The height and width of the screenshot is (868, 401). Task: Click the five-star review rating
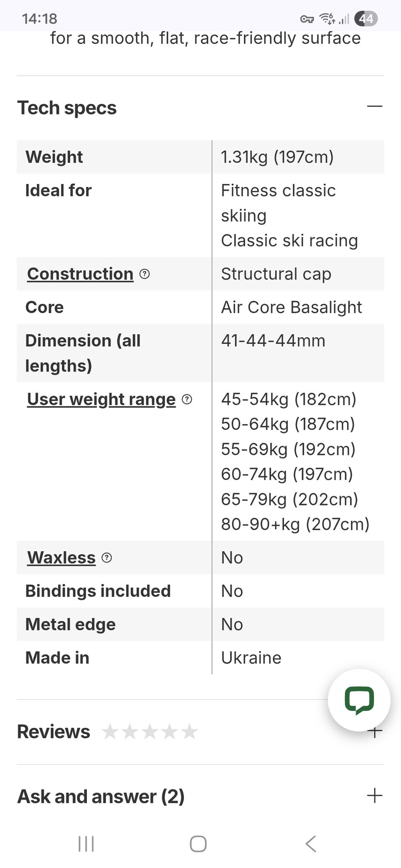tap(150, 732)
